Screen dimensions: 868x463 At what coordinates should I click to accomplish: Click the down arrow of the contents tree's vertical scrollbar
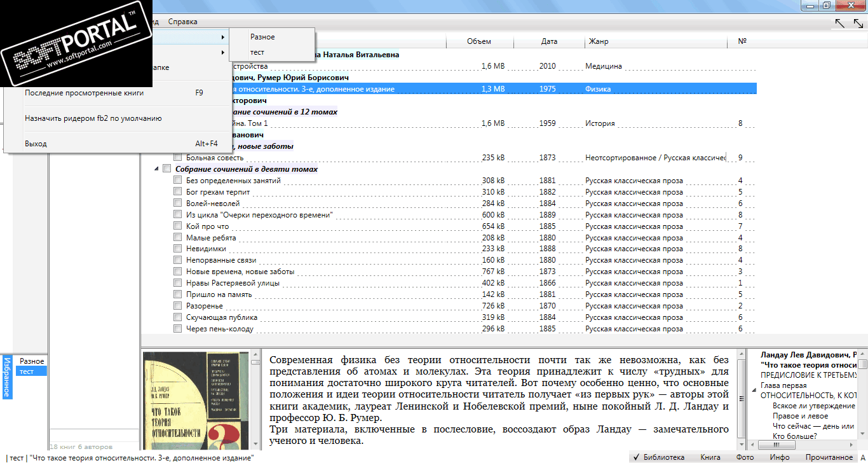click(863, 434)
